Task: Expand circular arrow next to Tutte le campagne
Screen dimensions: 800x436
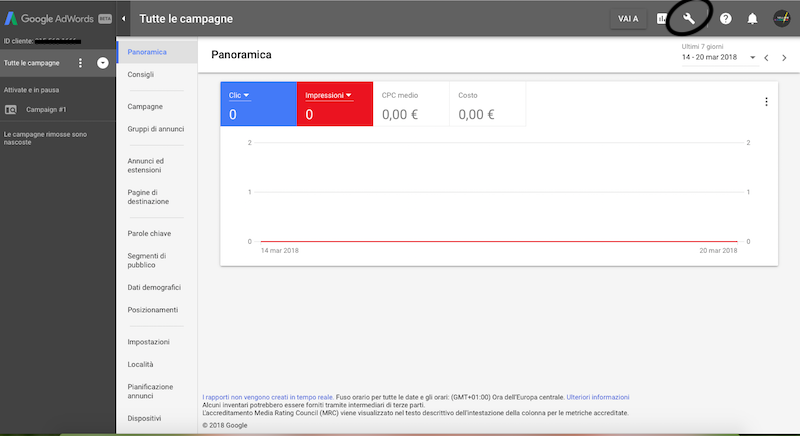Action: [x=102, y=63]
